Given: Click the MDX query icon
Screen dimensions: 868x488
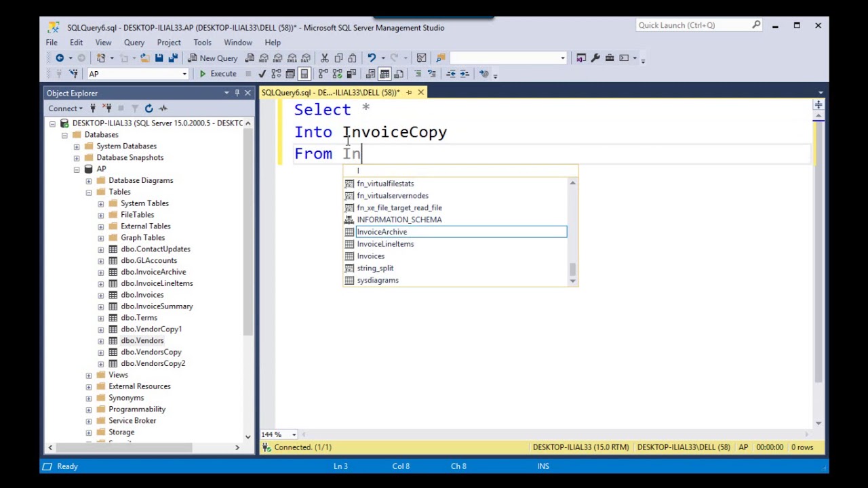Looking at the screenshot, I should point(263,58).
